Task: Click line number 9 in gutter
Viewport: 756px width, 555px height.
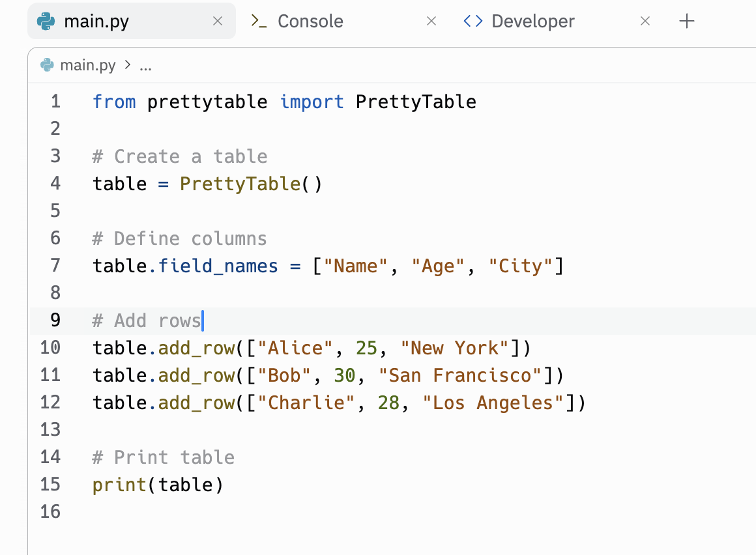Action: [55, 320]
